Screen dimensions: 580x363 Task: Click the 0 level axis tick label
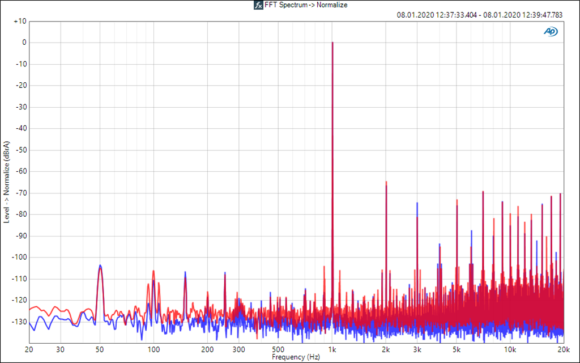pyautogui.click(x=24, y=43)
